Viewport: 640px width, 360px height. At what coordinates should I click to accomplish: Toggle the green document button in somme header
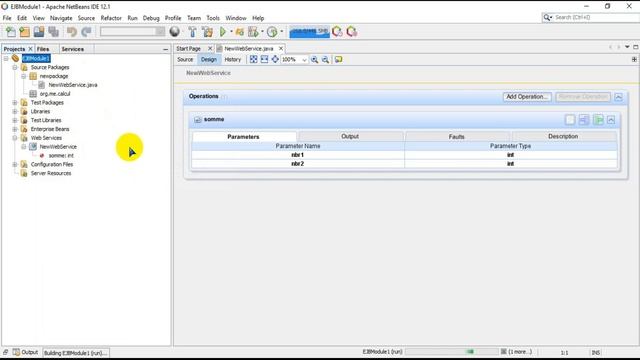598,120
